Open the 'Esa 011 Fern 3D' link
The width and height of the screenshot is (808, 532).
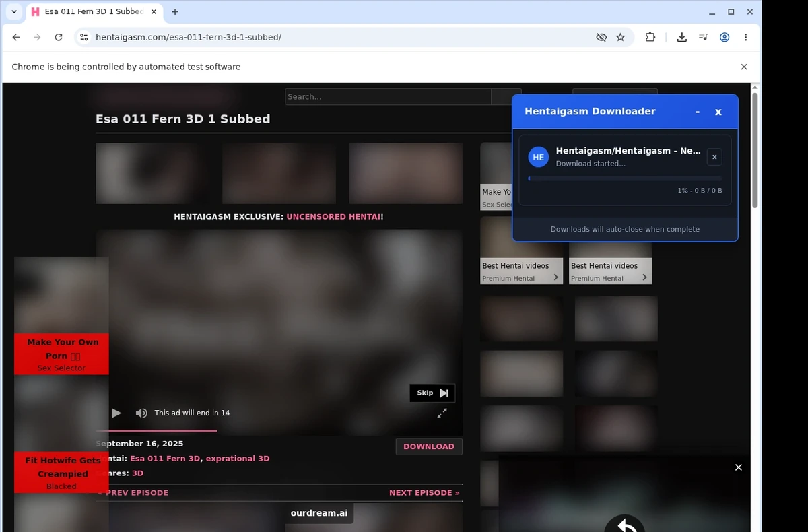(165, 459)
